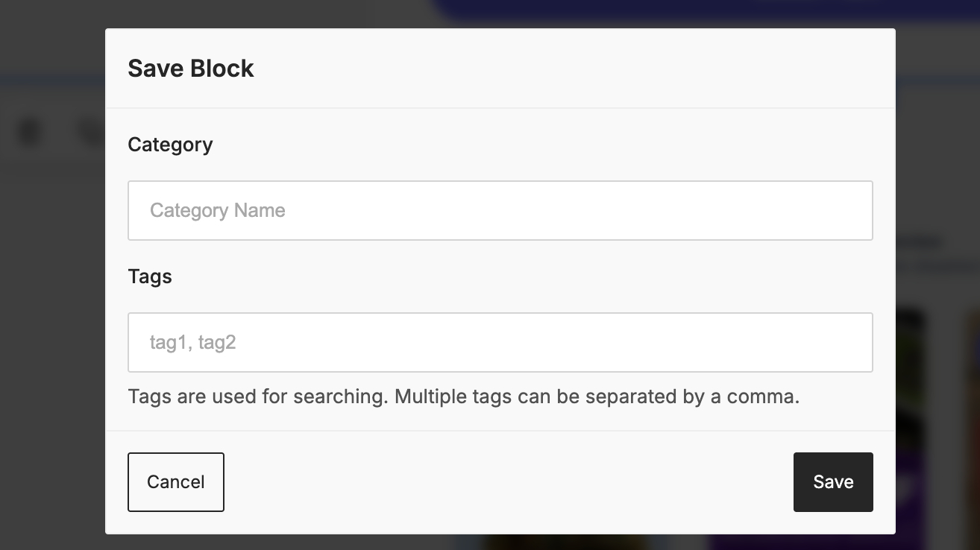Click the Tags field label
The width and height of the screenshot is (980, 550).
[150, 276]
